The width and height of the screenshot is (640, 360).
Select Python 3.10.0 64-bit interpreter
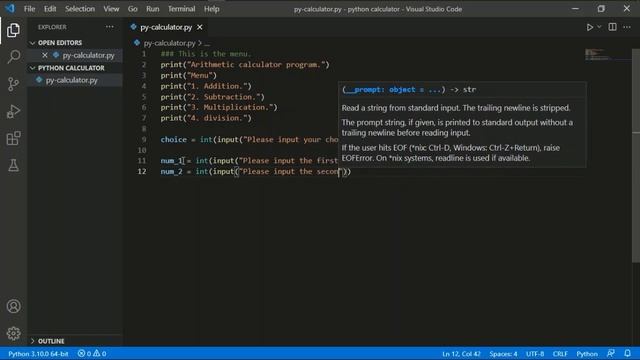point(38,353)
